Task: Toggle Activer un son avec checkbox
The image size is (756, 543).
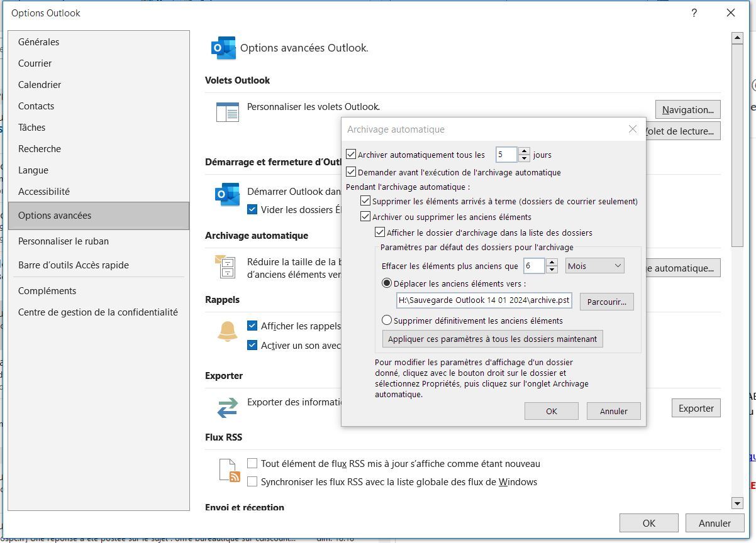Action: pyautogui.click(x=252, y=345)
